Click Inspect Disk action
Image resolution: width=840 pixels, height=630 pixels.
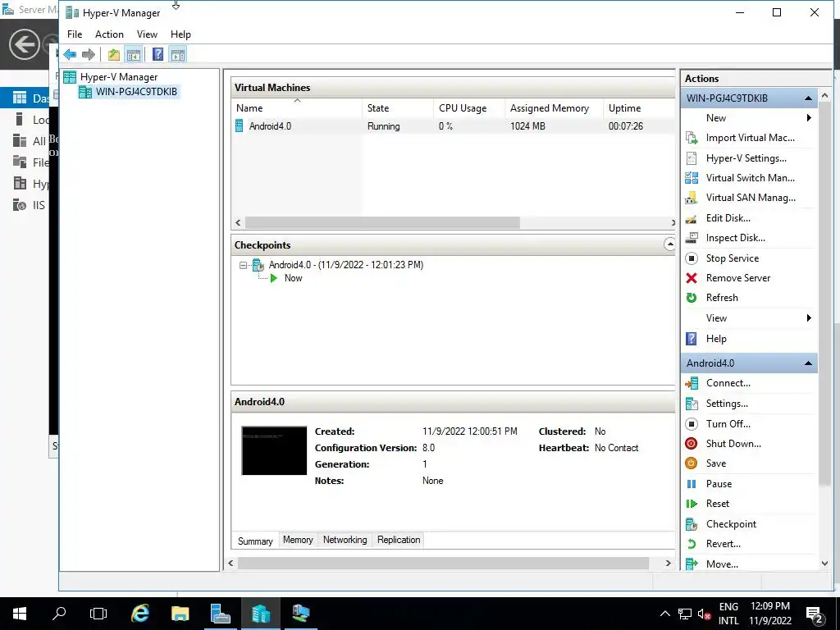[x=735, y=238]
